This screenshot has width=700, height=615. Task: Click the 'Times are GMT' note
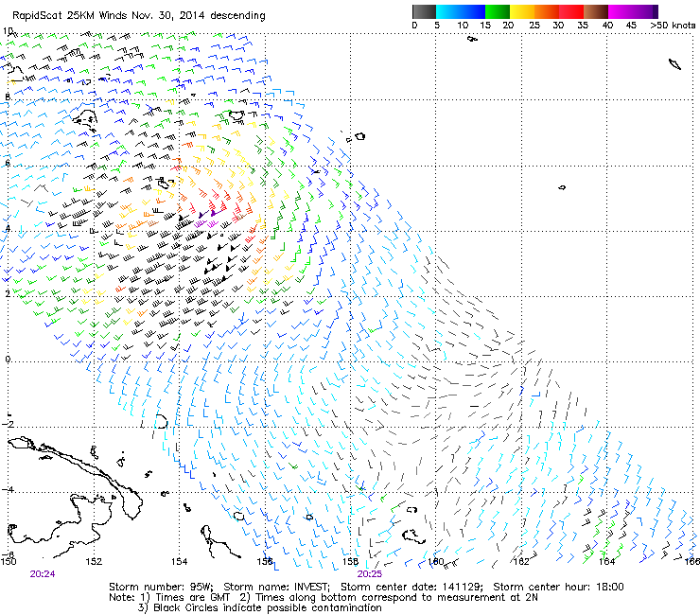pyautogui.click(x=193, y=598)
